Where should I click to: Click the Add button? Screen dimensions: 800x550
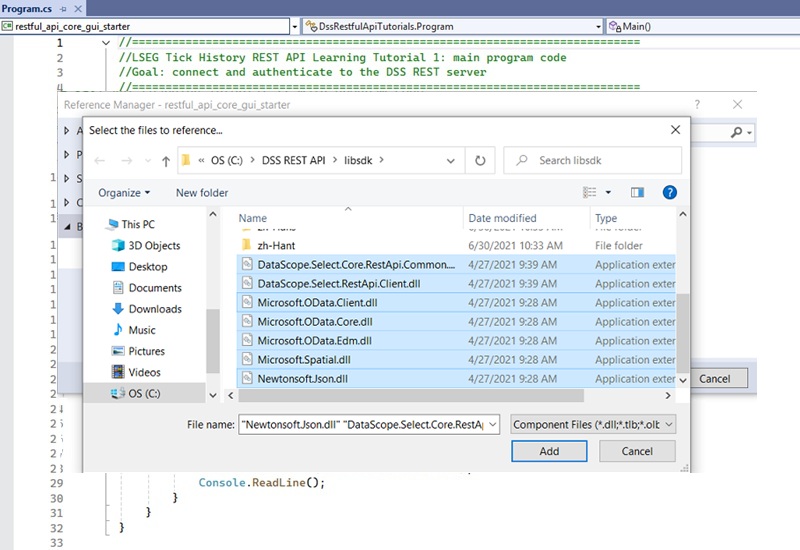(549, 451)
